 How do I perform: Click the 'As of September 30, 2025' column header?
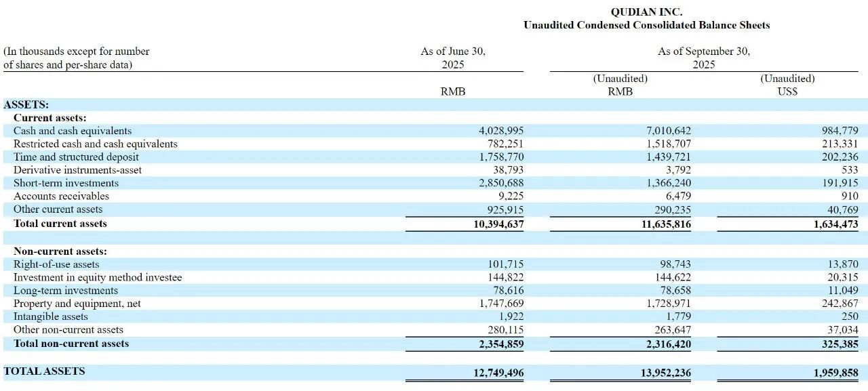point(704,58)
